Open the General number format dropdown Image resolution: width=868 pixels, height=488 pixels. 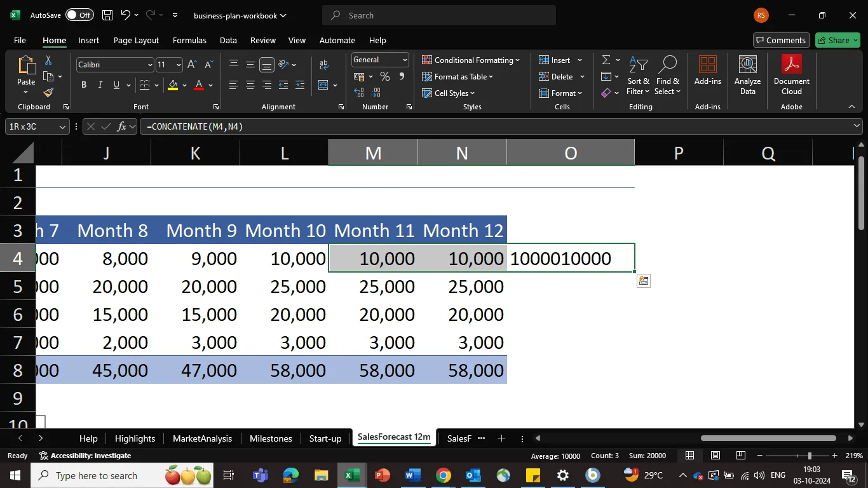405,60
